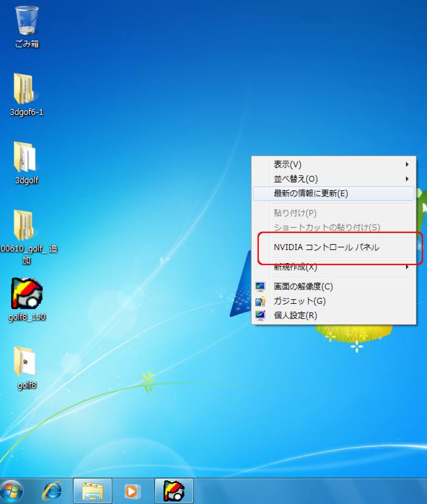Click the 個人設定 menu icon

point(260,315)
